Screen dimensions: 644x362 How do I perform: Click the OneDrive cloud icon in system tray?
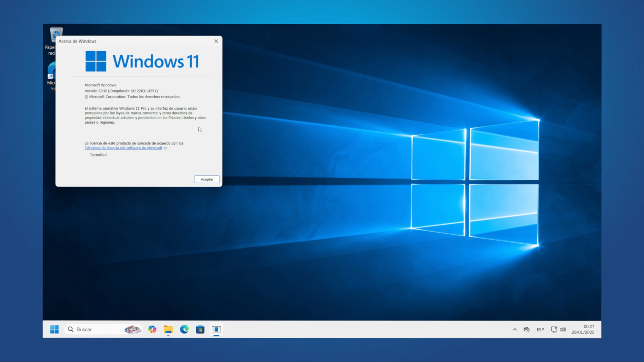click(x=526, y=329)
